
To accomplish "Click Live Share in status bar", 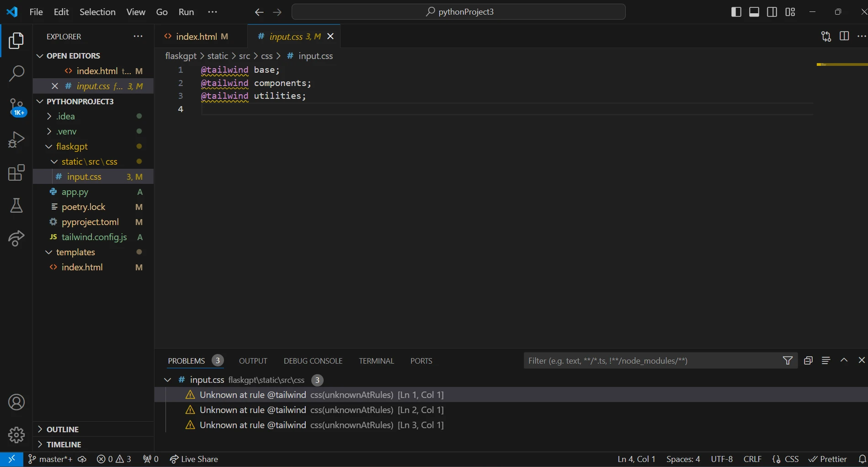I will [194, 459].
